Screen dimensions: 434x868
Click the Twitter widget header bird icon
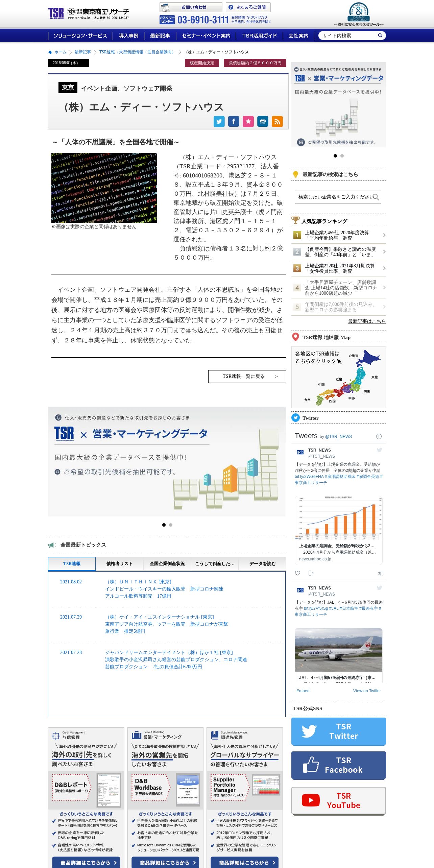[x=295, y=418]
